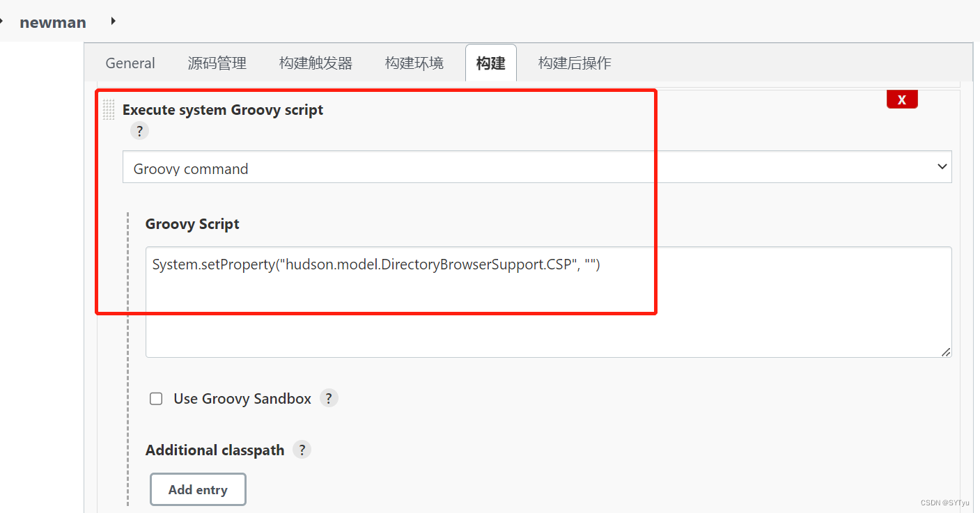The image size is (980, 513).
Task: Open help for Use Groovy Sandbox
Action: click(329, 398)
